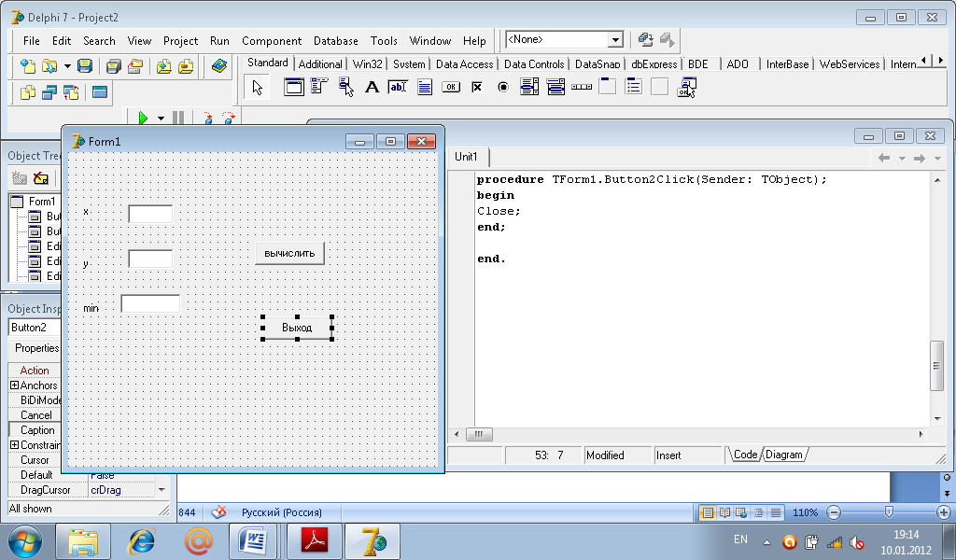The image size is (956, 560).
Task: Switch to the Diagram tab in editor
Action: (x=784, y=455)
